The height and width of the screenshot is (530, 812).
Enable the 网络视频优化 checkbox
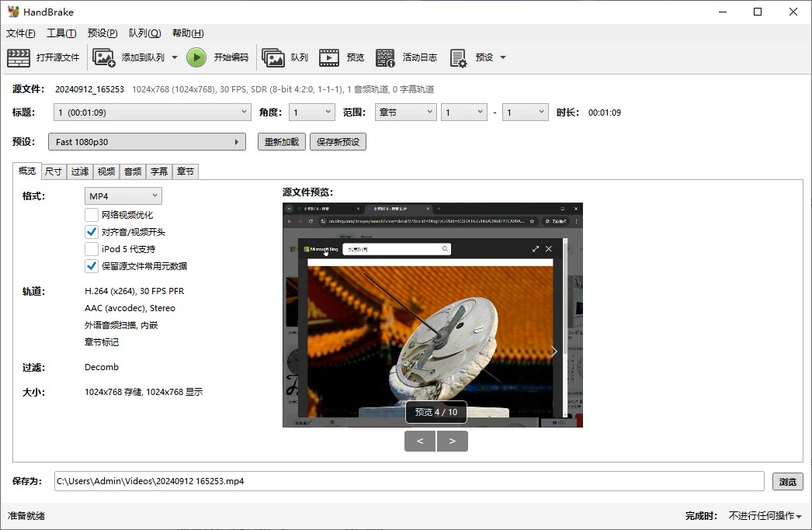pos(92,215)
